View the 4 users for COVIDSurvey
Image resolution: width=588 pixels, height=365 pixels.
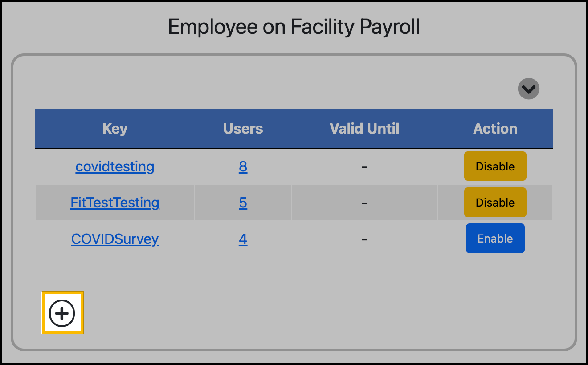point(243,239)
